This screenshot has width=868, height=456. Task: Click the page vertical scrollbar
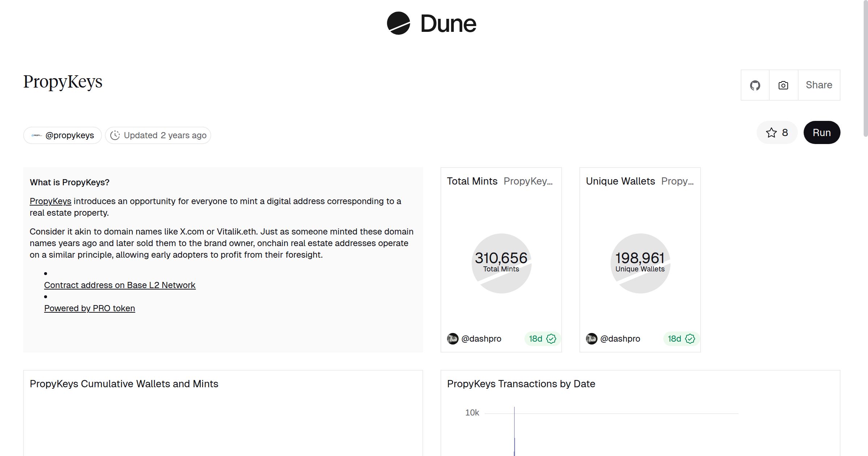[x=865, y=69]
